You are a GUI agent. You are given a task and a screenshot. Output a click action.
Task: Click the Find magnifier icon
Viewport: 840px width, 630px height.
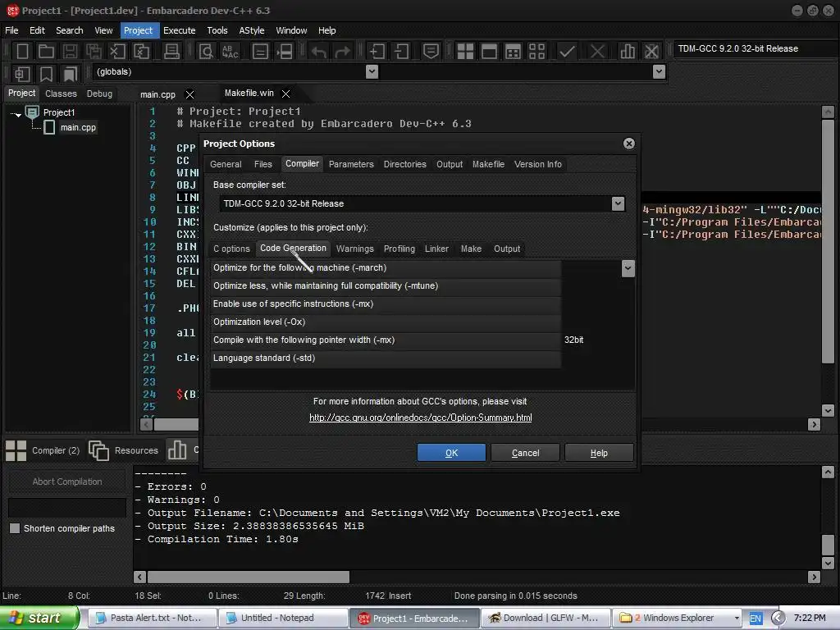[x=206, y=52]
